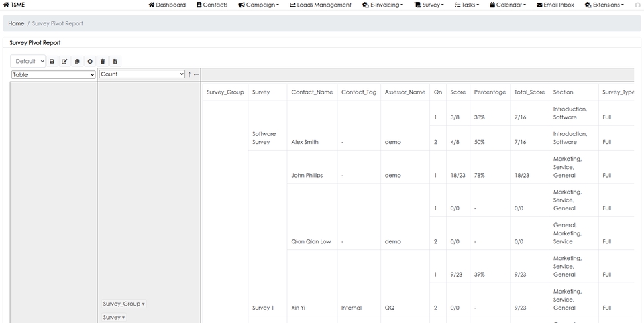The height and width of the screenshot is (323, 644).
Task: Click the Percentage column header
Action: point(490,92)
